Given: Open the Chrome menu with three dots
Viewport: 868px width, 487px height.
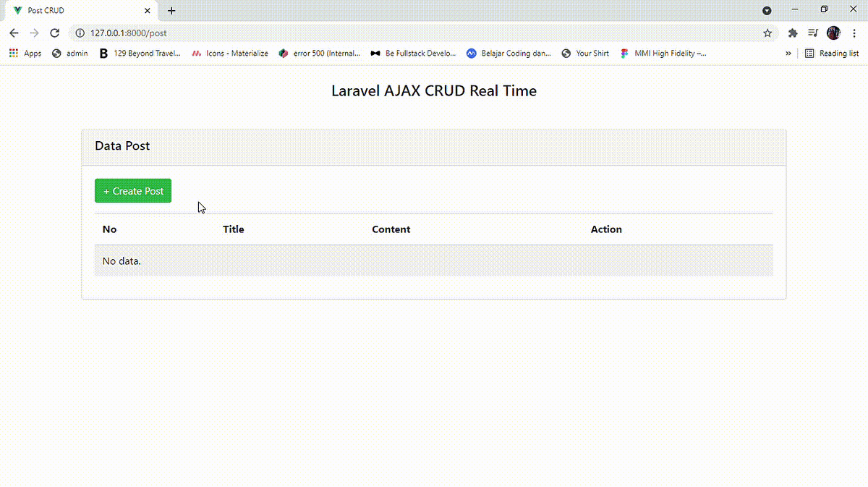Looking at the screenshot, I should (854, 33).
